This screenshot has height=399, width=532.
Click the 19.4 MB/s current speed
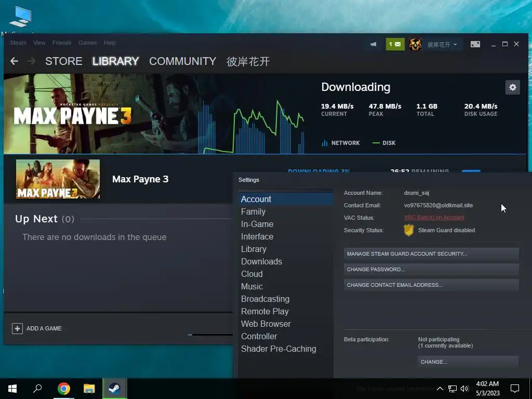pos(337,106)
